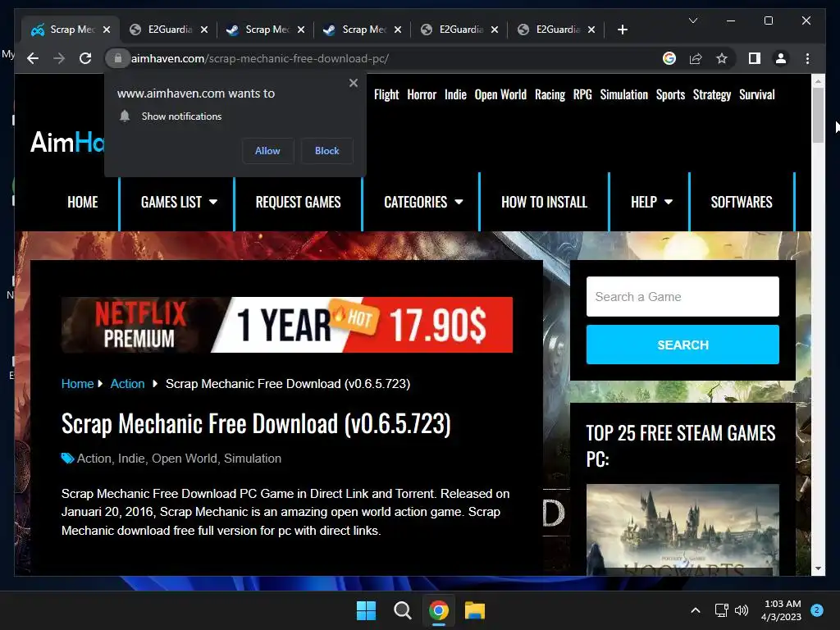Open the HOW TO INSTALL page
840x630 pixels.
tap(545, 202)
